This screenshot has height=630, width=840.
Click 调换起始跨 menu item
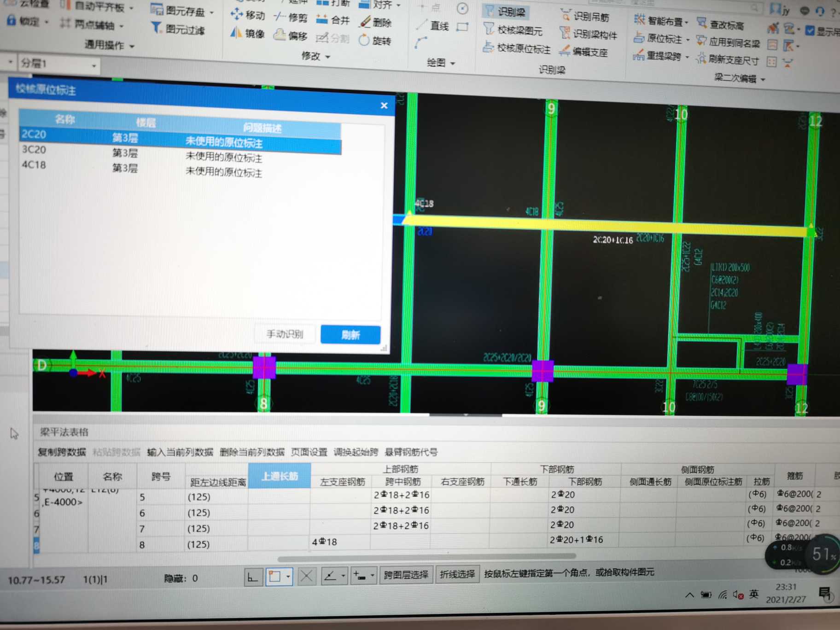tap(356, 452)
